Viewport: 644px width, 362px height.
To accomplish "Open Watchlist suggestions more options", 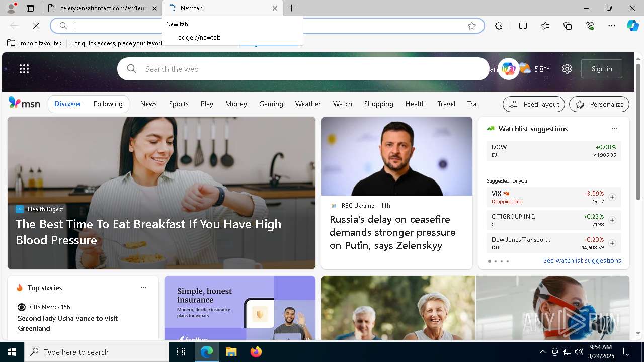I will 614,129.
